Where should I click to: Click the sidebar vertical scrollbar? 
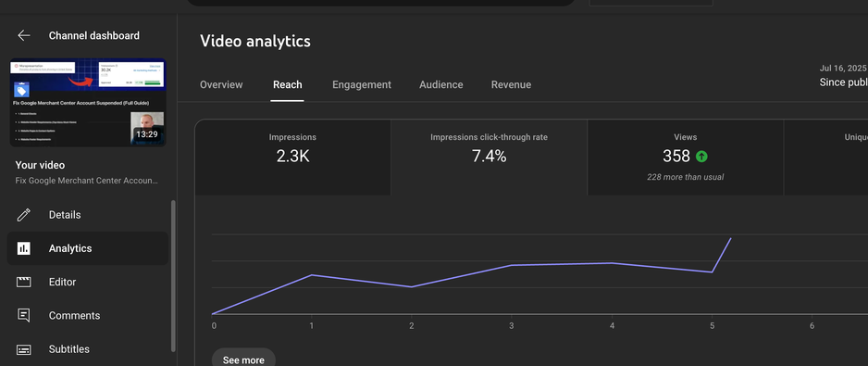point(173,275)
